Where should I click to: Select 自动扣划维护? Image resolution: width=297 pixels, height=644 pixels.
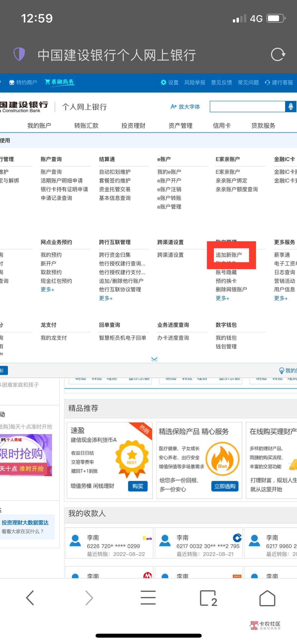coord(115,172)
